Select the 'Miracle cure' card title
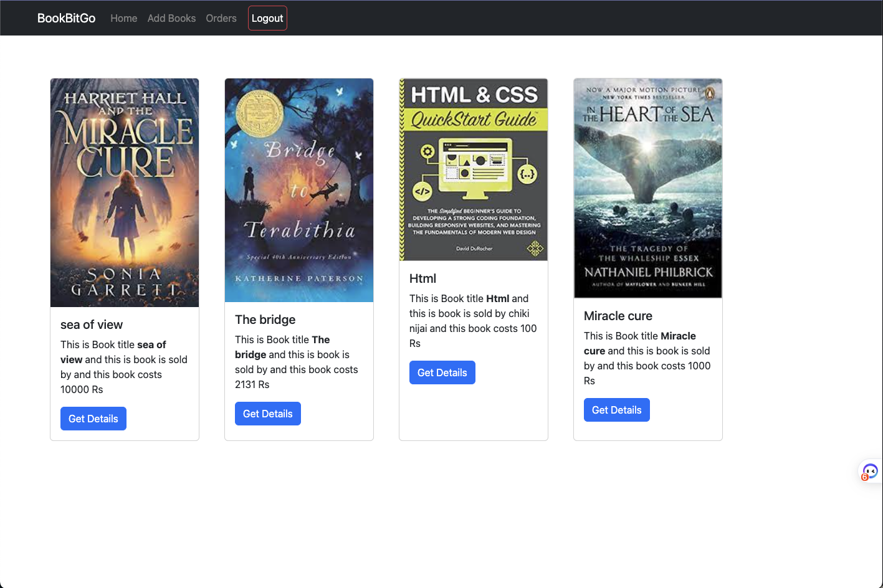 (618, 316)
